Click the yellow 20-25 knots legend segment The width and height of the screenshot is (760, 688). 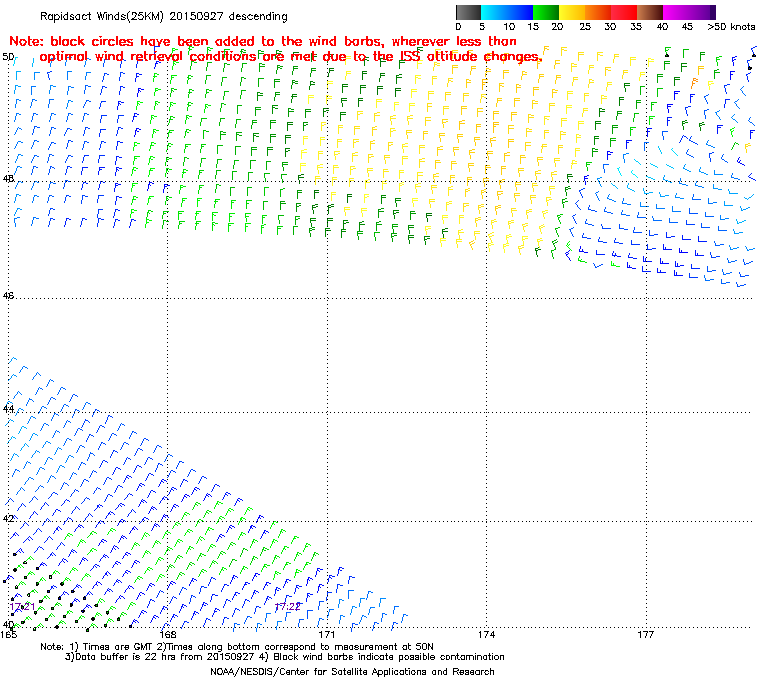[572, 12]
